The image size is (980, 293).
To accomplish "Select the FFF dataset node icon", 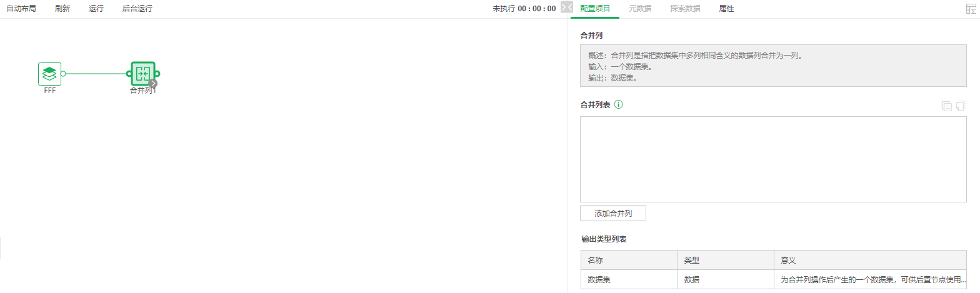I will 49,74.
